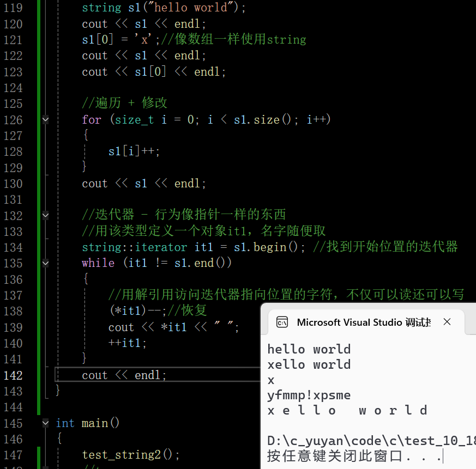Viewport: 476px width, 469px height.
Task: Select the Microsoft Visual Studio debug console tab
Action: pos(366,322)
